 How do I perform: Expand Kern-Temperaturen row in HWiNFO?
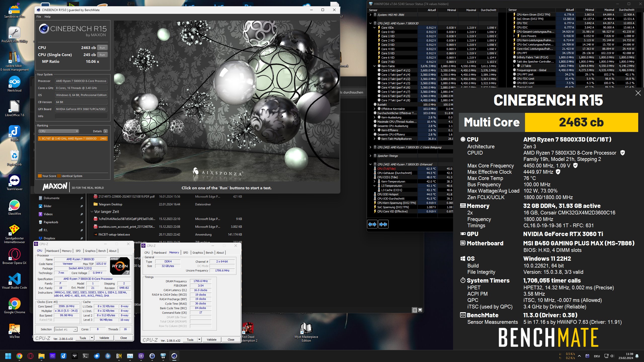click(x=375, y=182)
